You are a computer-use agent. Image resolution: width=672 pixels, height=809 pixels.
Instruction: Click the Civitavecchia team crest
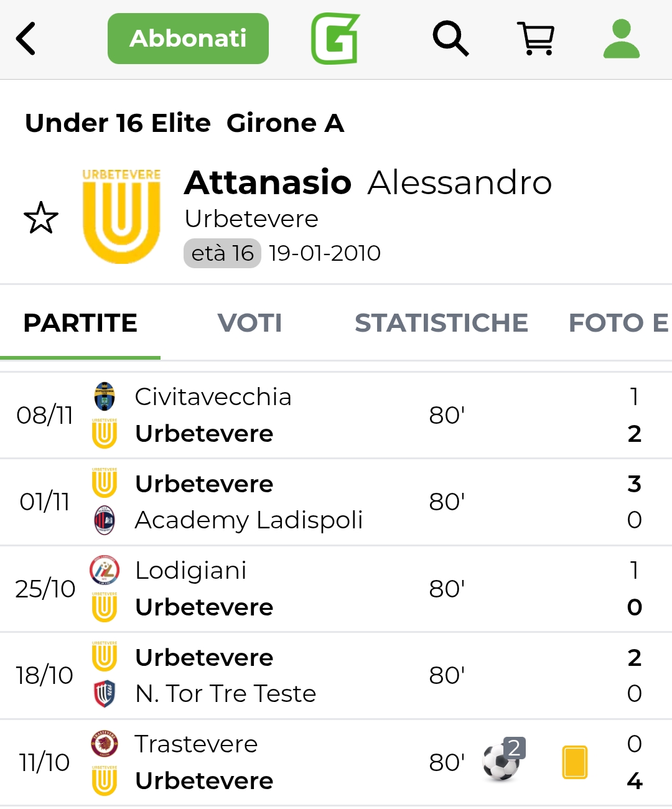[105, 396]
